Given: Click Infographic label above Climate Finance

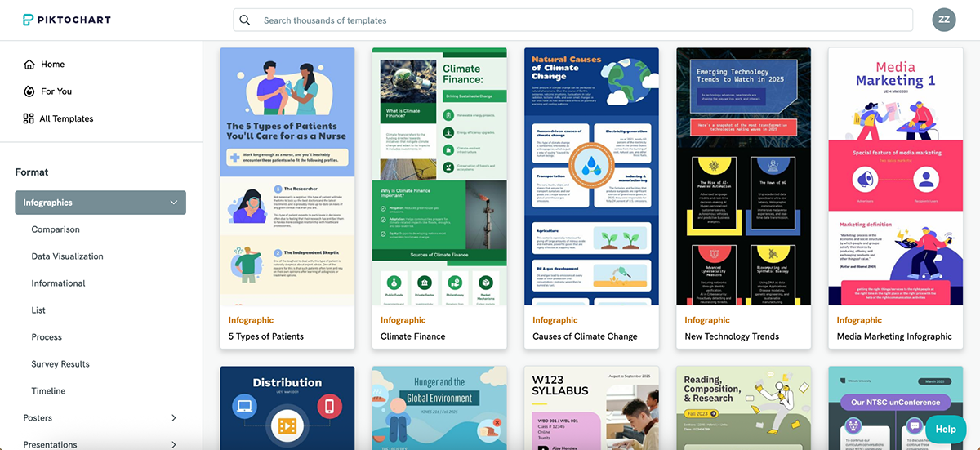Looking at the screenshot, I should pyautogui.click(x=403, y=320).
